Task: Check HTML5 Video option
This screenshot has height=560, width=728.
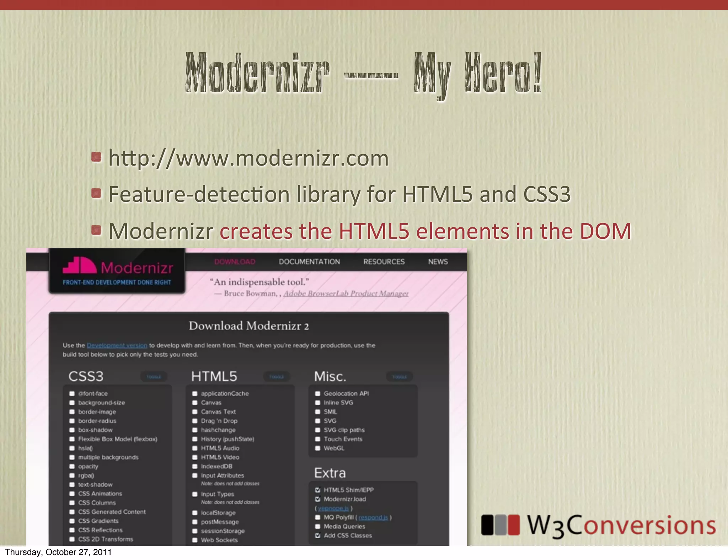Action: click(x=195, y=457)
